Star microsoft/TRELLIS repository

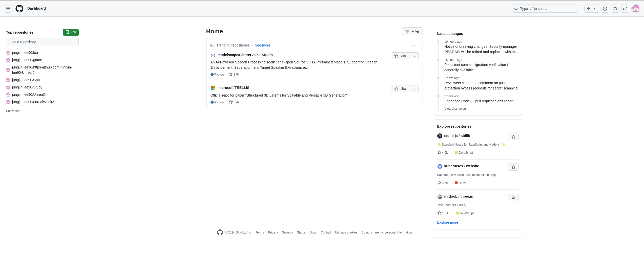click(x=401, y=89)
